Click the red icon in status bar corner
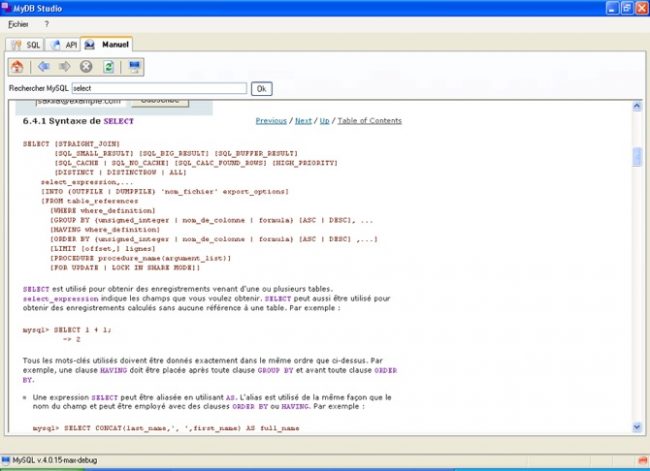 (643, 460)
